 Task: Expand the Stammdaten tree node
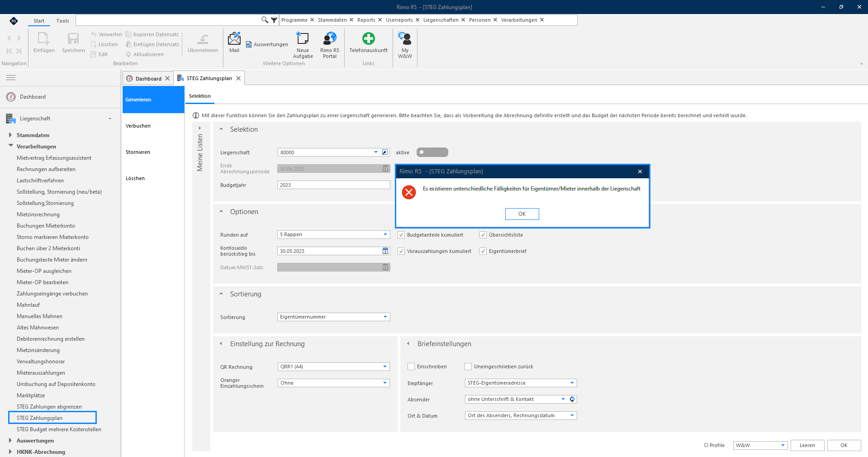10,135
